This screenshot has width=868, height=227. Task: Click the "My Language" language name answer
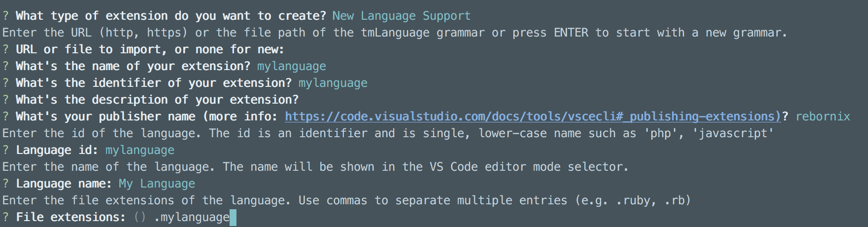pos(157,184)
